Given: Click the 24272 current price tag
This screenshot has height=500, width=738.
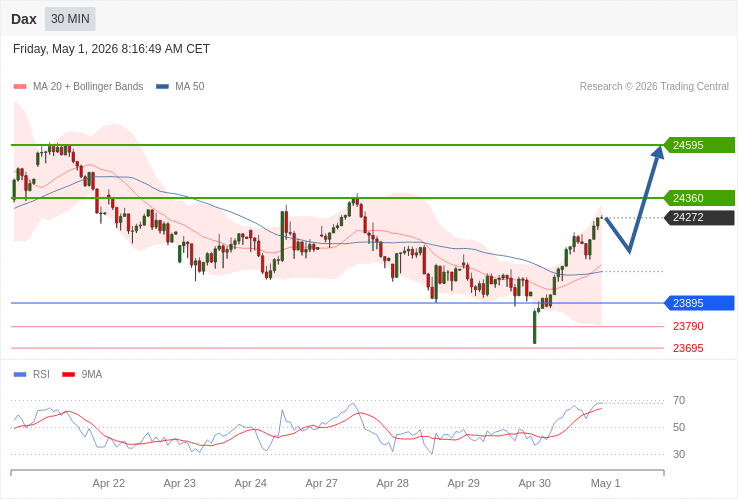Looking at the screenshot, I should pos(699,218).
